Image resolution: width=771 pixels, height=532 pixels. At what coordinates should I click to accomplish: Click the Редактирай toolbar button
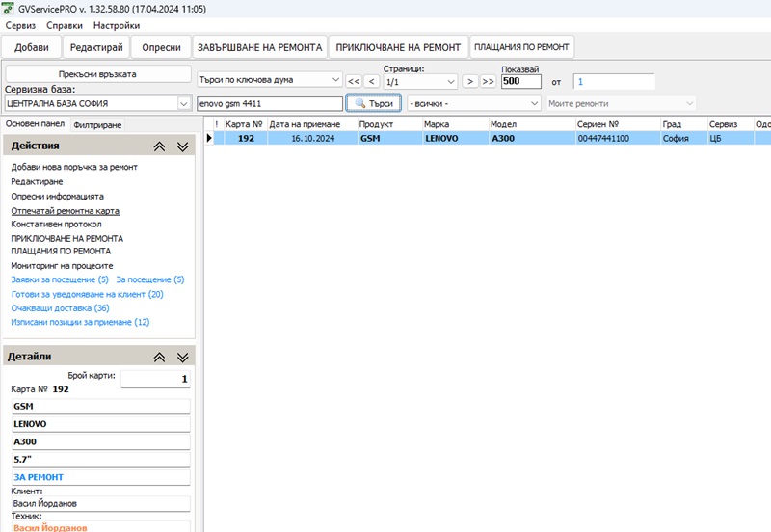96,47
